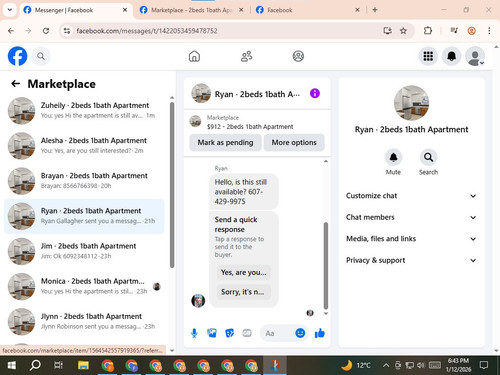Image resolution: width=500 pixels, height=375 pixels.
Task: Send a thumbs-up like
Action: pyautogui.click(x=320, y=333)
